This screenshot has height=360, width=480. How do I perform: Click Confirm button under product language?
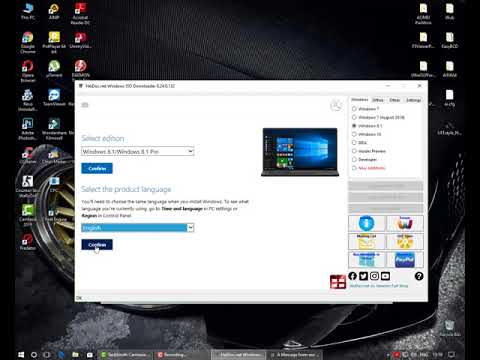(x=97, y=245)
